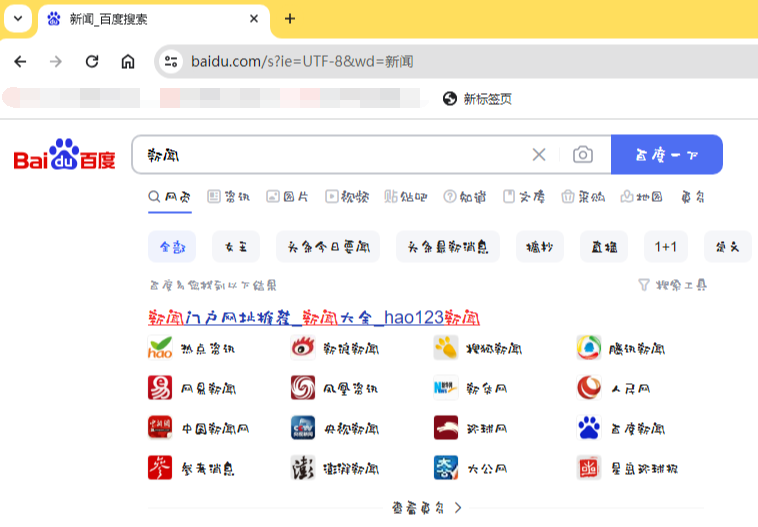Open site information icon in address bar
This screenshot has width=758, height=527.
pyautogui.click(x=171, y=61)
